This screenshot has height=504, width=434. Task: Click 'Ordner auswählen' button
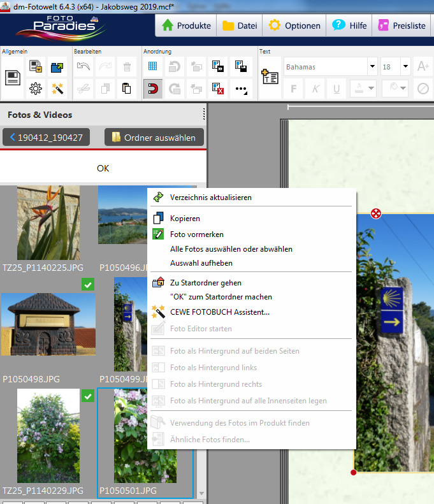coord(154,137)
